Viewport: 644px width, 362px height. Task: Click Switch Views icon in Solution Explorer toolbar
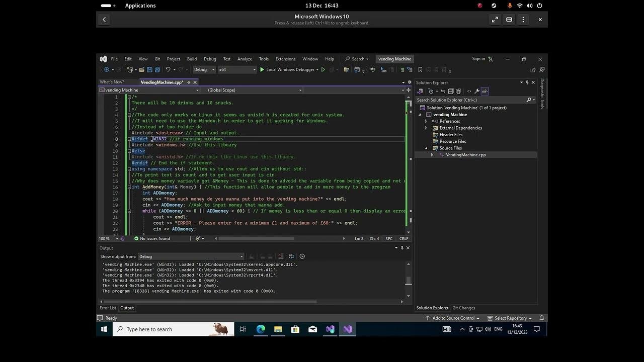[x=420, y=91]
